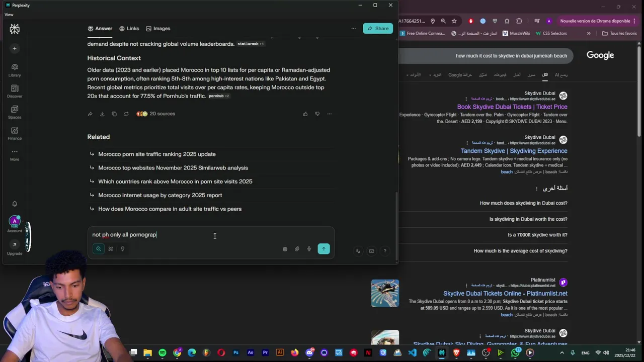Click the share arrow icon below the answer

90,114
